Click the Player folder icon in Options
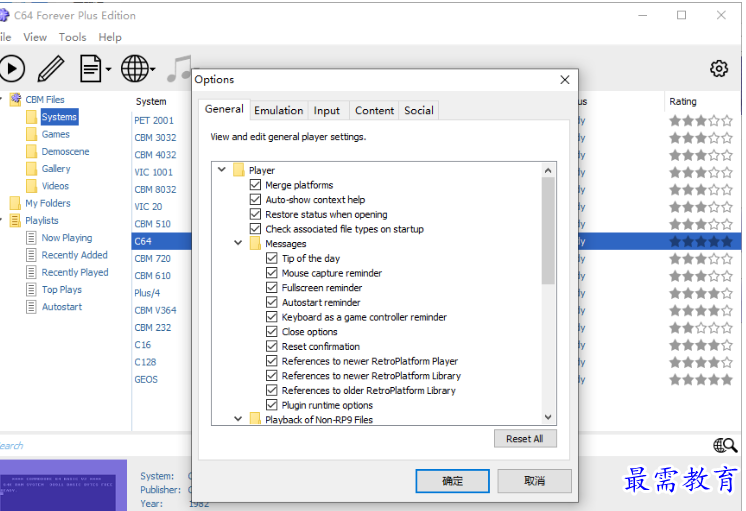Image resolution: width=746 pixels, height=511 pixels. click(x=239, y=170)
